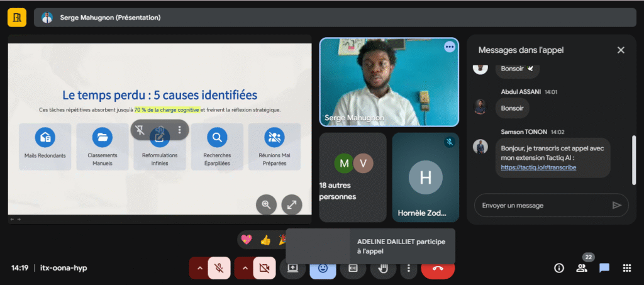Image resolution: width=644 pixels, height=285 pixels.
Task: Expand audio settings arrow beside microphone
Action: coord(199,268)
